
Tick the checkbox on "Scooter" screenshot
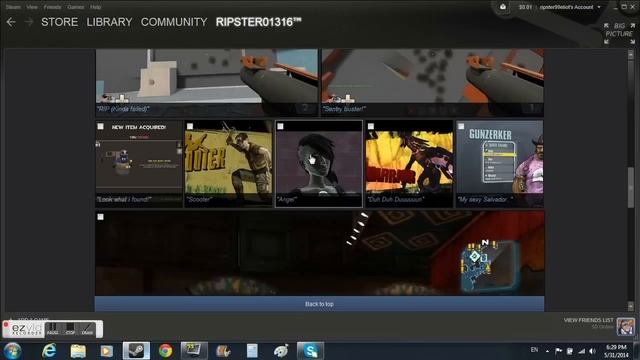pyautogui.click(x=190, y=127)
